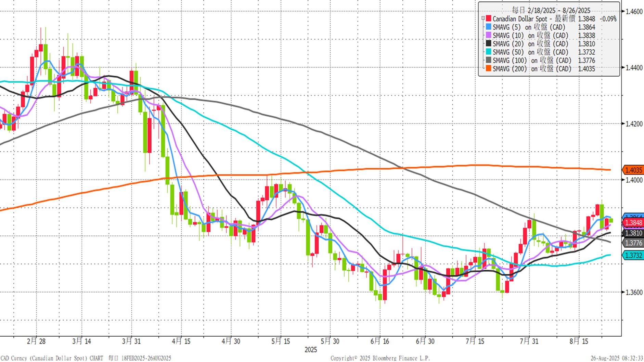The image size is (644, 362).
Task: Click the 1.4200 y-axis label
Action: coord(634,124)
